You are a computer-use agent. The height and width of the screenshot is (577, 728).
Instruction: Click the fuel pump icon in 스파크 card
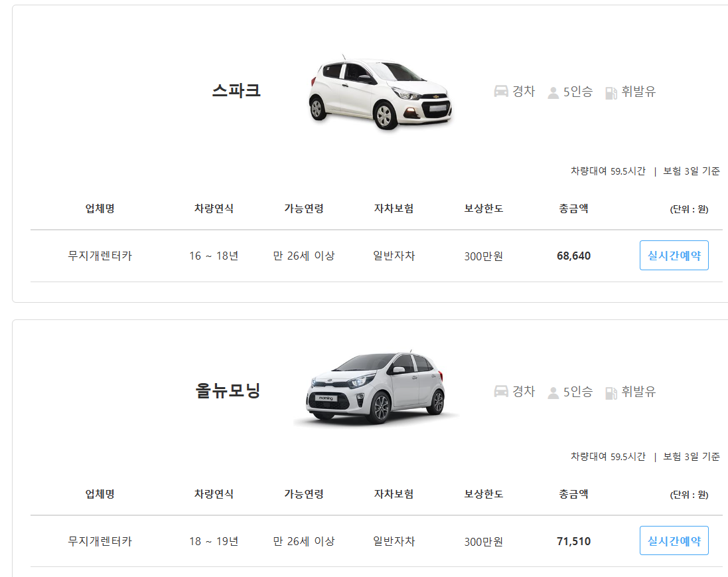[x=611, y=93]
